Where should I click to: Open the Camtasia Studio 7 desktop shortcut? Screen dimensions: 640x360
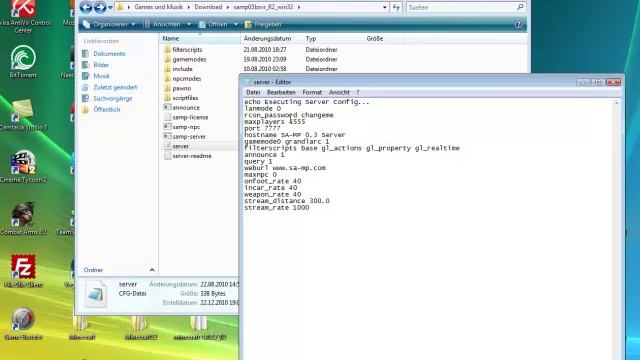coord(23,114)
